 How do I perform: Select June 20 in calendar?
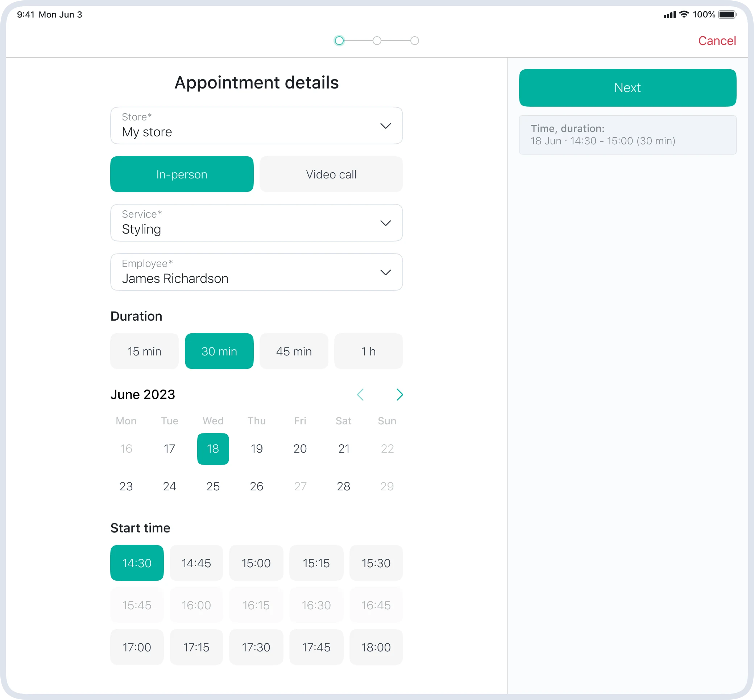[x=300, y=449]
